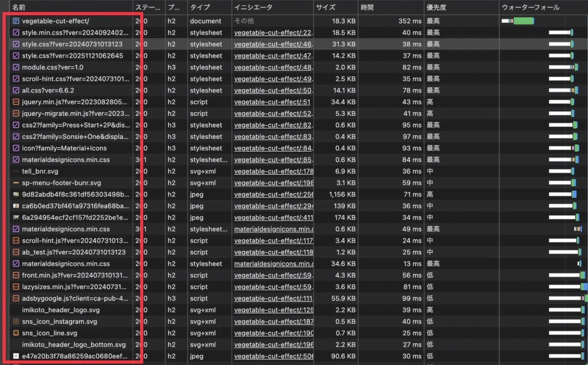Image resolution: width=588 pixels, height=365 pixels.
Task: Click the stylesheet icon for scroll-hint.css
Action: click(16, 79)
